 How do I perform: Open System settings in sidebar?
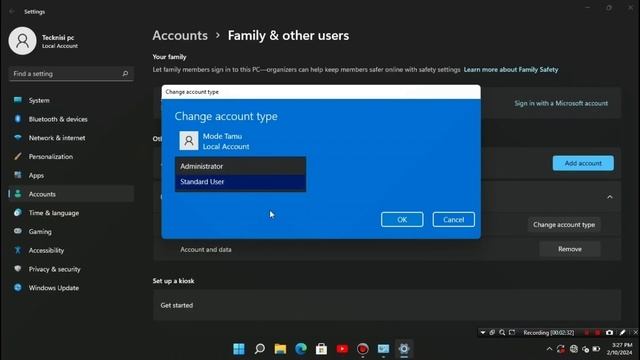[x=71, y=100]
